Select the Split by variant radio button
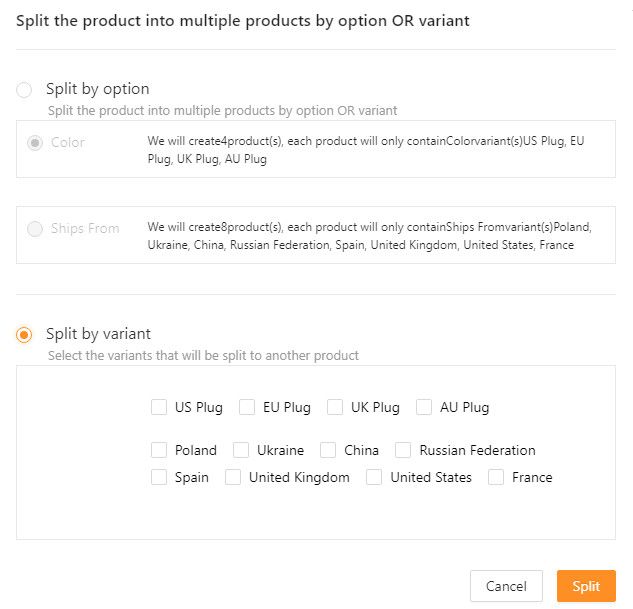The image size is (633, 609). pos(25,335)
